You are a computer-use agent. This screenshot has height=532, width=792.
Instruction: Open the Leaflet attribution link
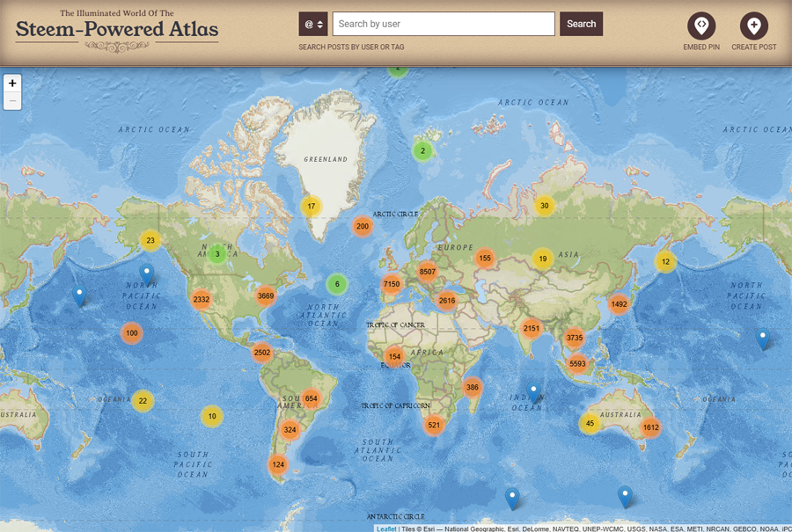click(x=386, y=528)
